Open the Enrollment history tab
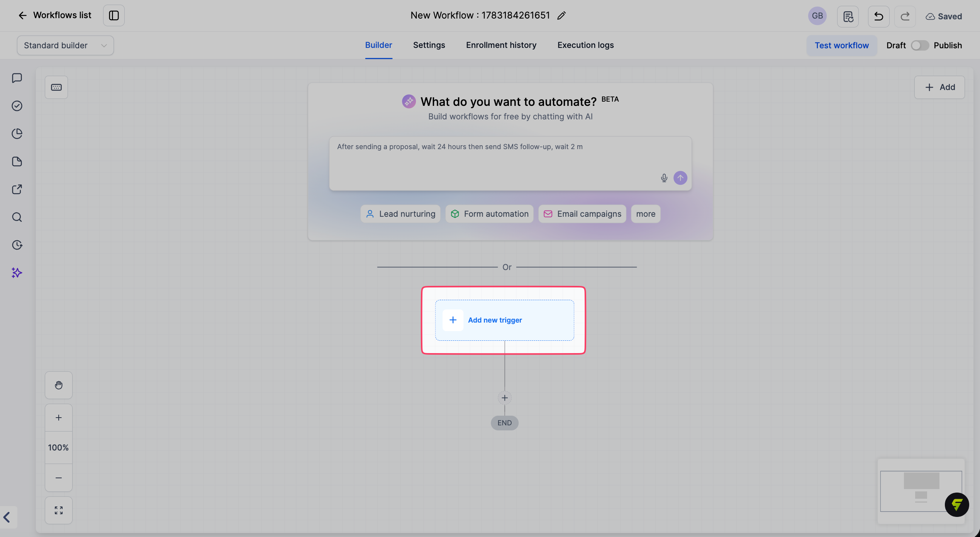The image size is (980, 537). [x=501, y=45]
